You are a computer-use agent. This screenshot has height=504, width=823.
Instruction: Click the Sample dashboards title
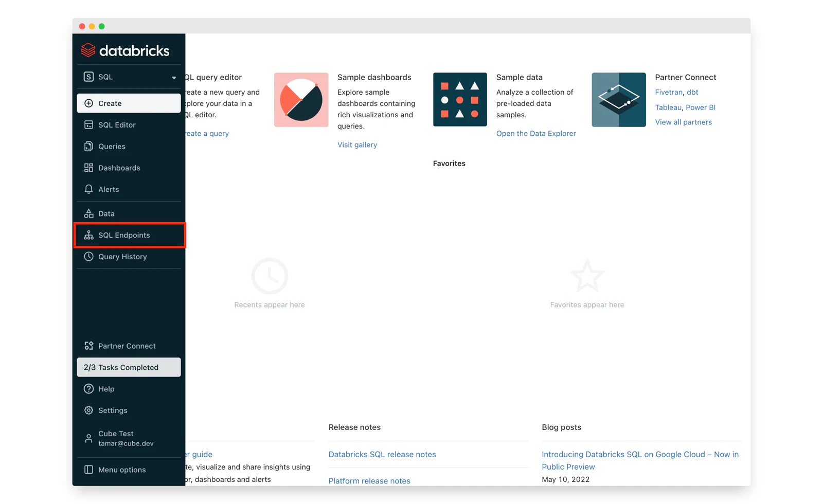click(374, 77)
